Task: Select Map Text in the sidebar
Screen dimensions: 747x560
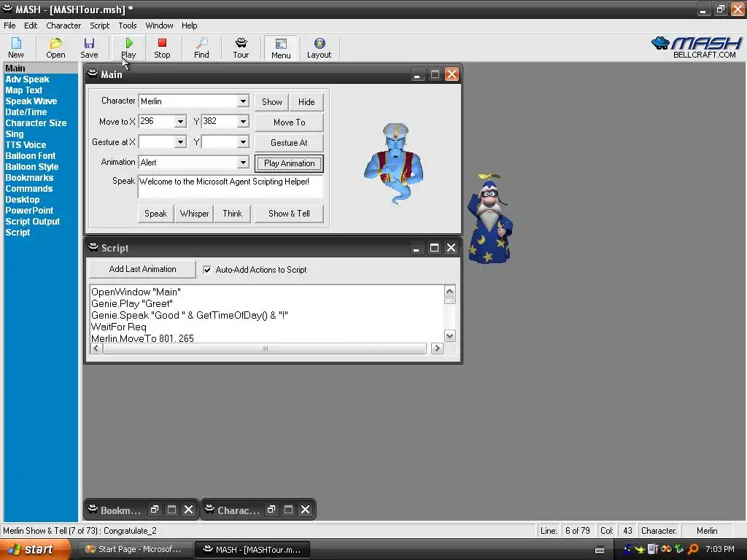Action: [24, 90]
